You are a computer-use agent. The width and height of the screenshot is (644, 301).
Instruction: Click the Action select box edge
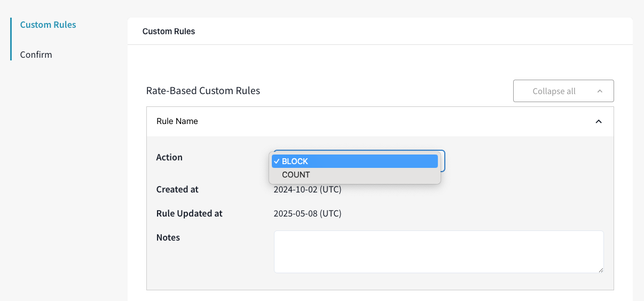(443, 160)
